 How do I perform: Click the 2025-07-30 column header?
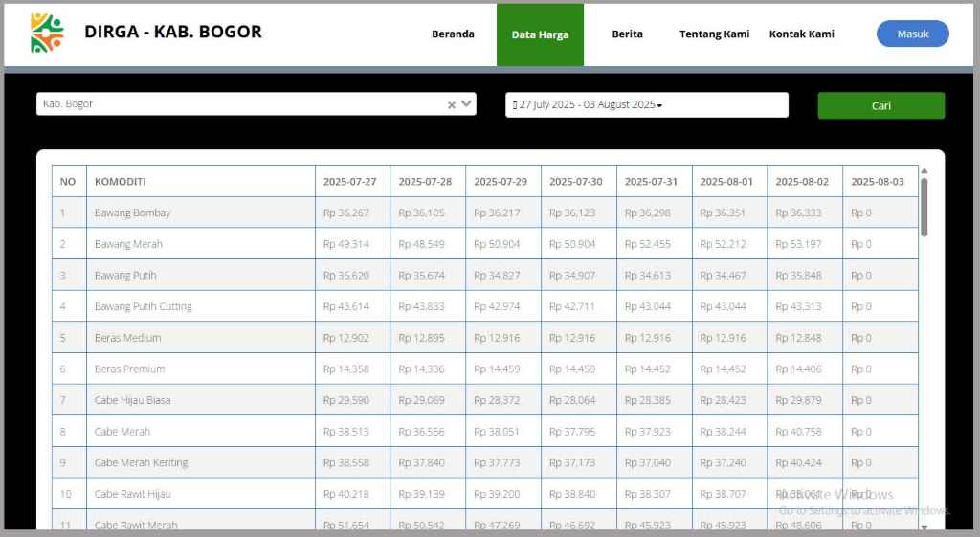point(579,181)
